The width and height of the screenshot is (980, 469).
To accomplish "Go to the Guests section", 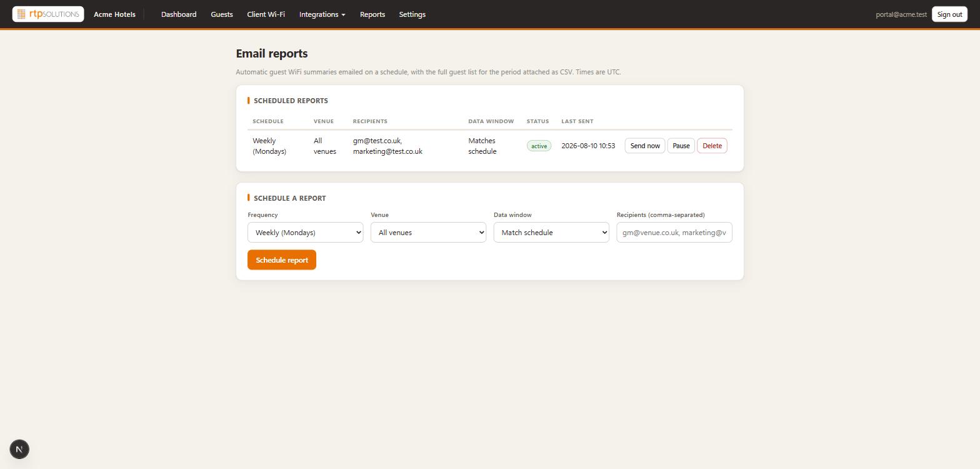I will 222,14.
